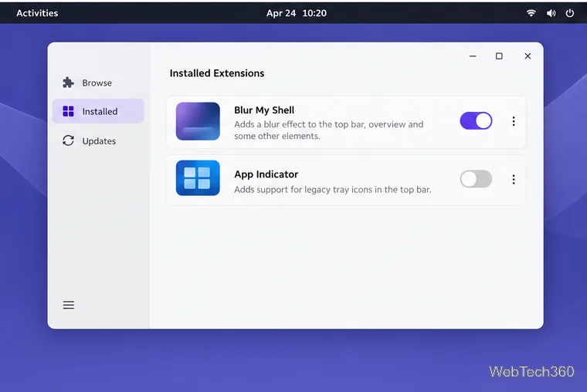Open Blur My Shell more options menu
Image resolution: width=587 pixels, height=392 pixels.
(x=514, y=121)
